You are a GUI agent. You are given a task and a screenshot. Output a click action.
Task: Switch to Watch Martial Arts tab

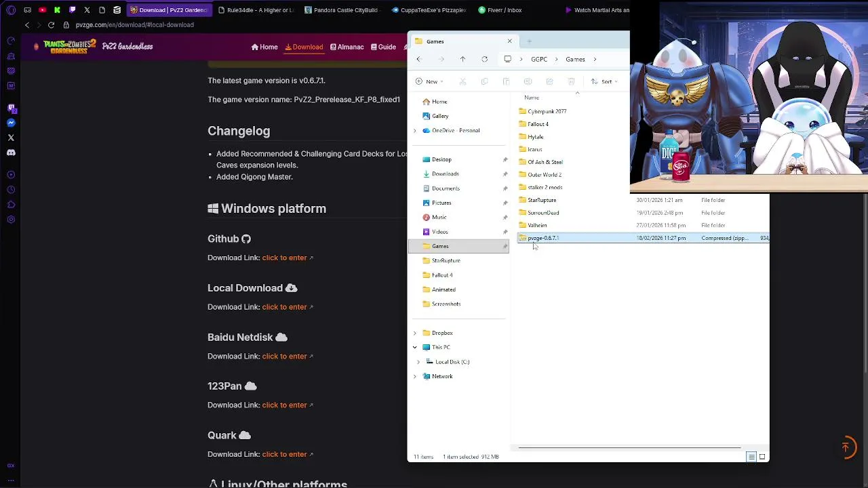coord(597,10)
